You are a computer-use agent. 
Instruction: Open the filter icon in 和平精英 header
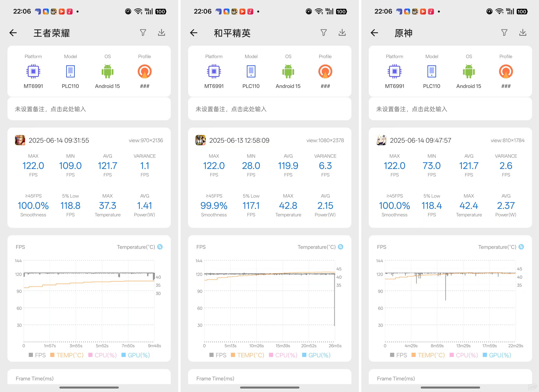pyautogui.click(x=323, y=32)
